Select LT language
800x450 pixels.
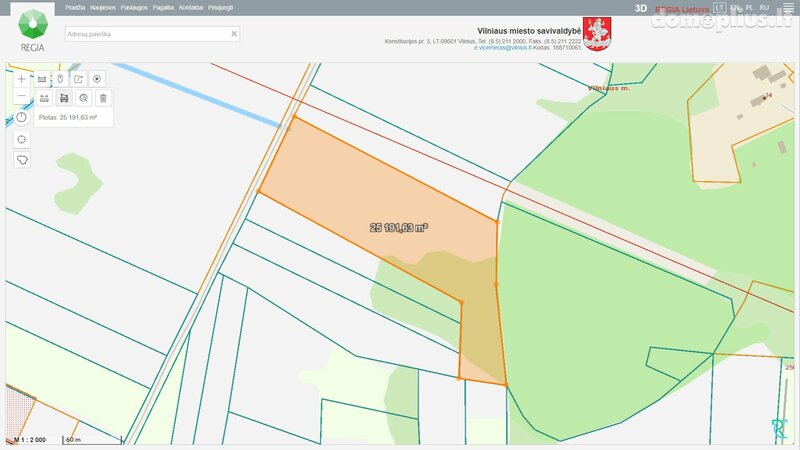coord(719,8)
